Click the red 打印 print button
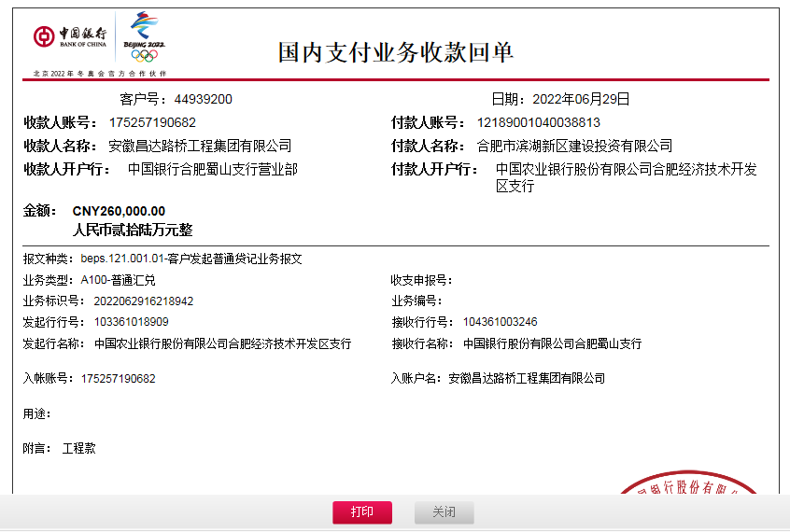The image size is (790, 532). [362, 512]
